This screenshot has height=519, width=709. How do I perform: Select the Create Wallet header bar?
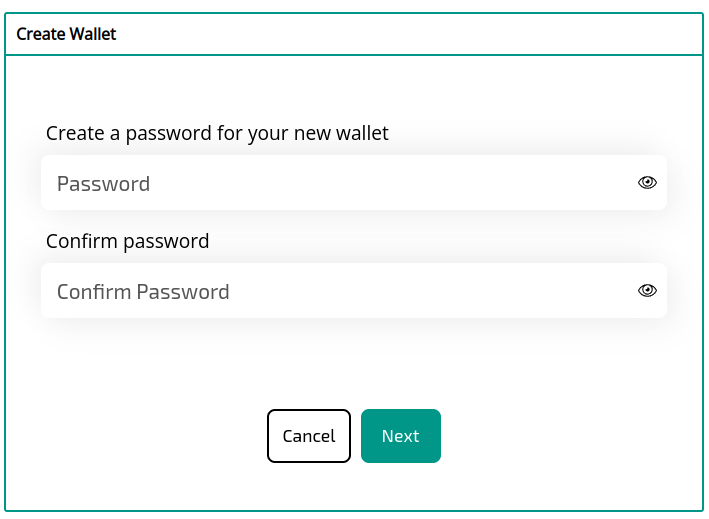click(354, 34)
